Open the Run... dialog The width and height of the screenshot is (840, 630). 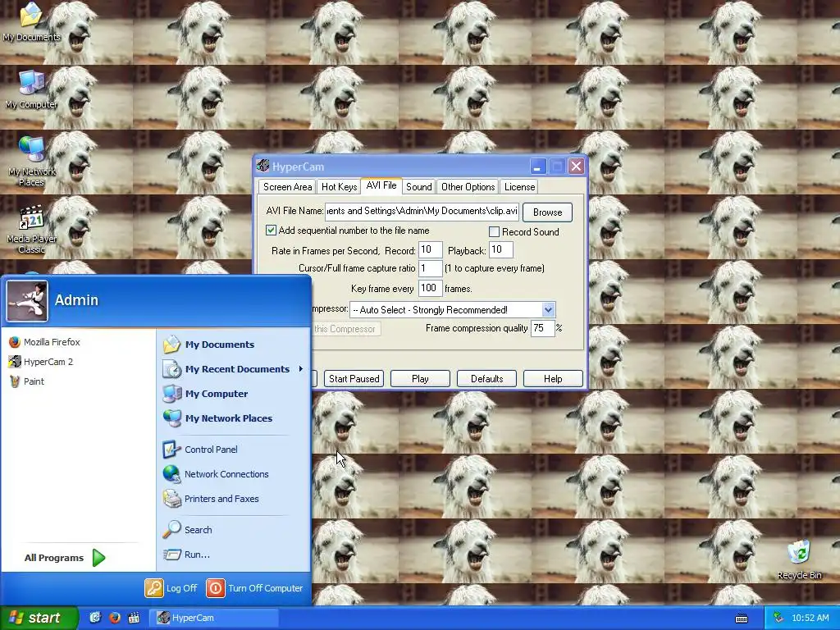click(x=186, y=555)
